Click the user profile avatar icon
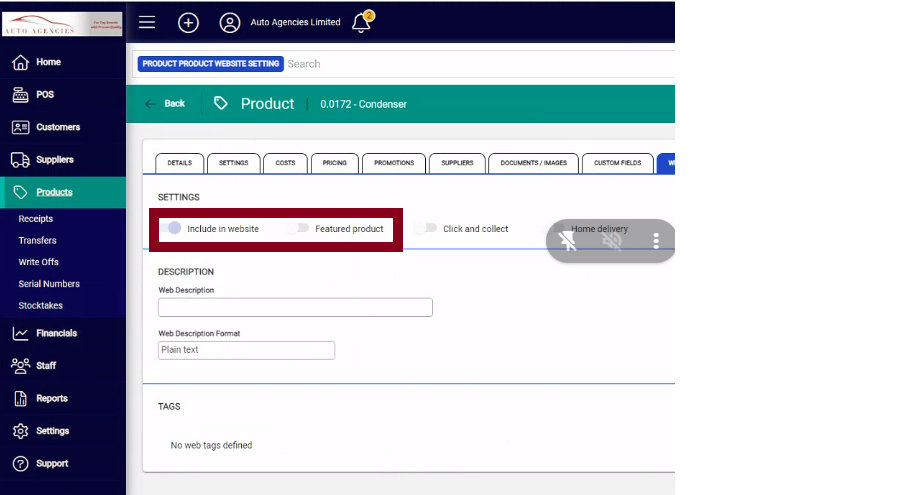This screenshot has height=495, width=922. click(230, 22)
